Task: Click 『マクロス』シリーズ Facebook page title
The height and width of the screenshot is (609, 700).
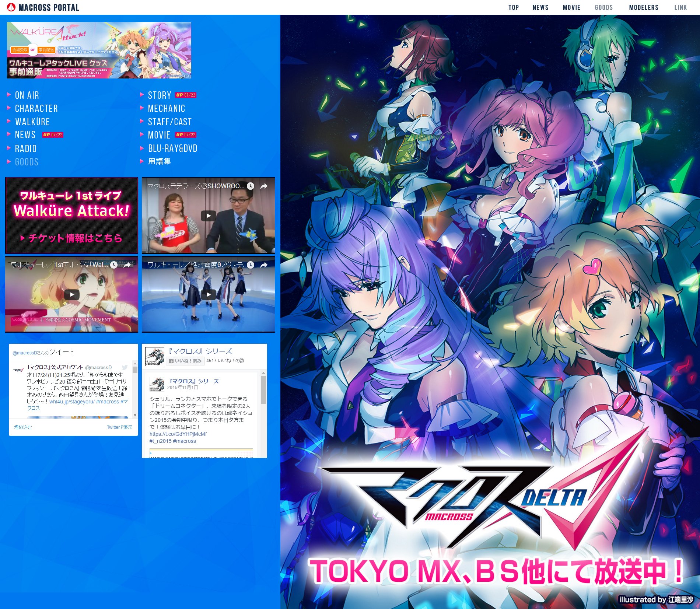Action: tap(200, 351)
